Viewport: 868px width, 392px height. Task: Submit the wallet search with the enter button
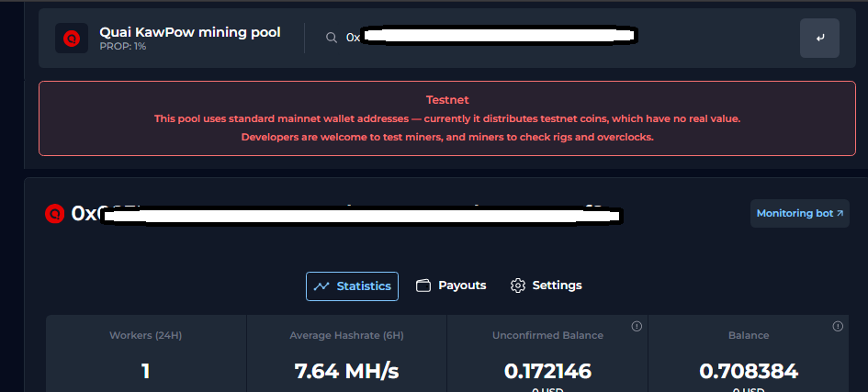point(819,39)
